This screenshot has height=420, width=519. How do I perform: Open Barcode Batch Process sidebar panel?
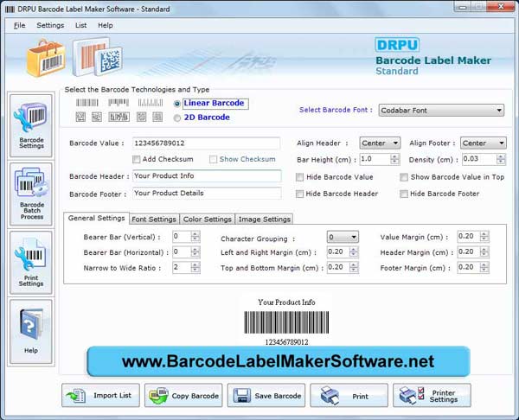point(31,194)
